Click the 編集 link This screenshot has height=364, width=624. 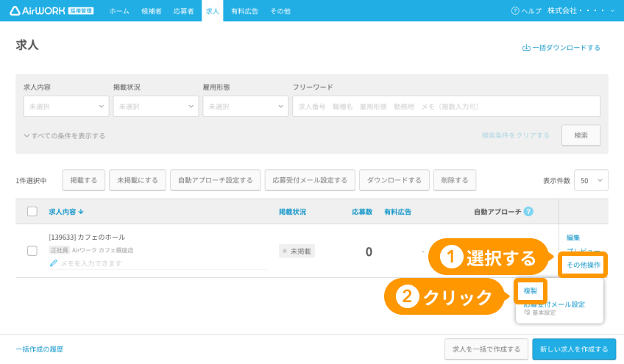[573, 238]
